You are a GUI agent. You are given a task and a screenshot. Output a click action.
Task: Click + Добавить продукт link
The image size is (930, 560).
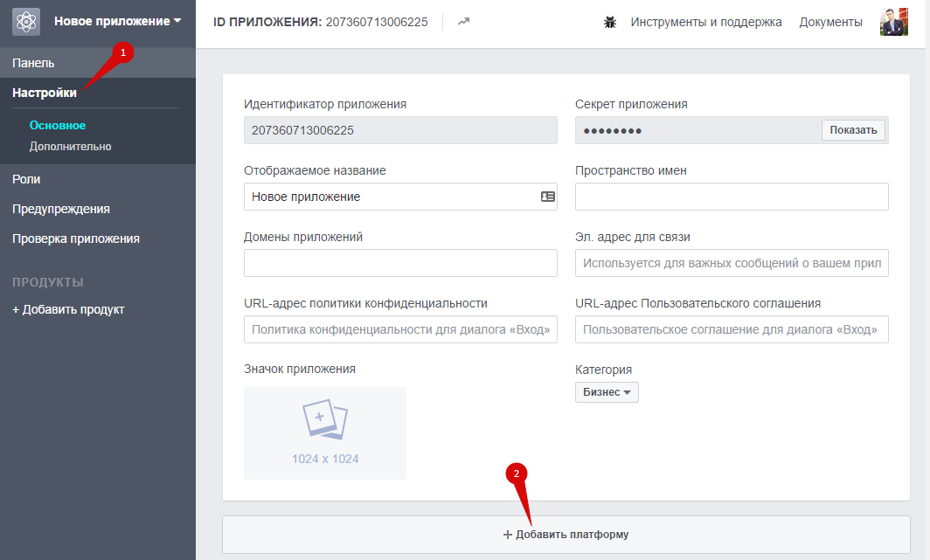pos(68,309)
